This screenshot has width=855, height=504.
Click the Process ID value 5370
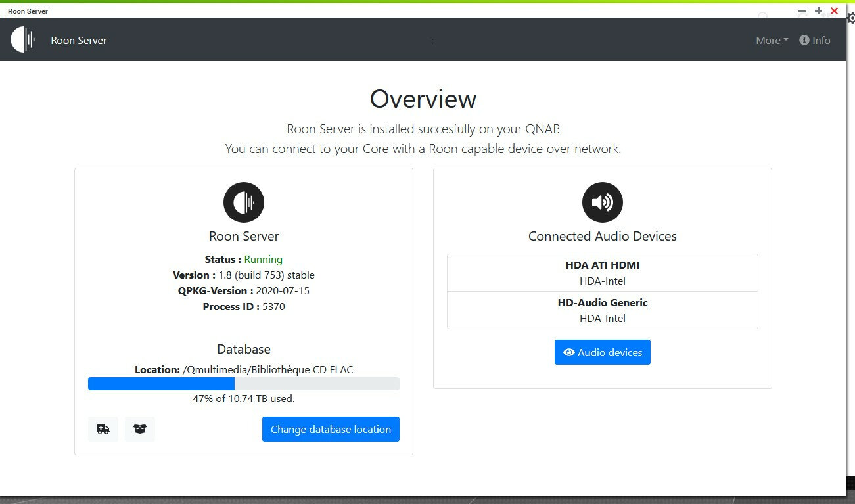[x=273, y=306]
